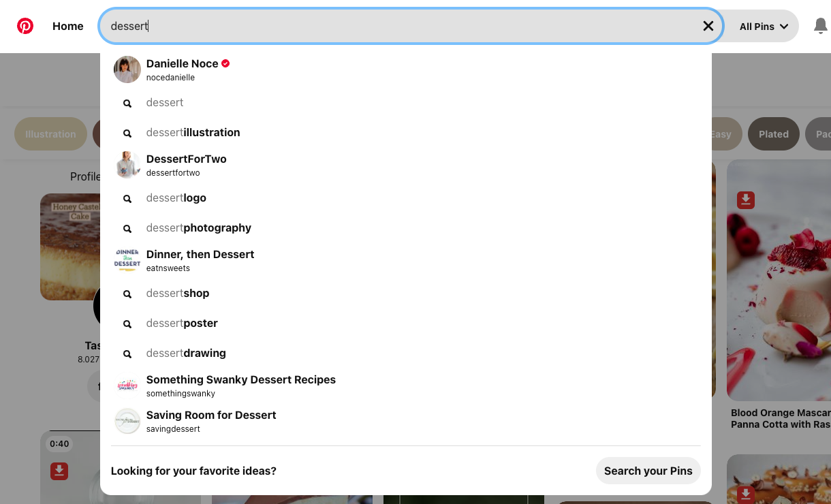Viewport: 831px width, 504px height.
Task: Click 'Looking for your favorite ideas?' text
Action: 193,471
